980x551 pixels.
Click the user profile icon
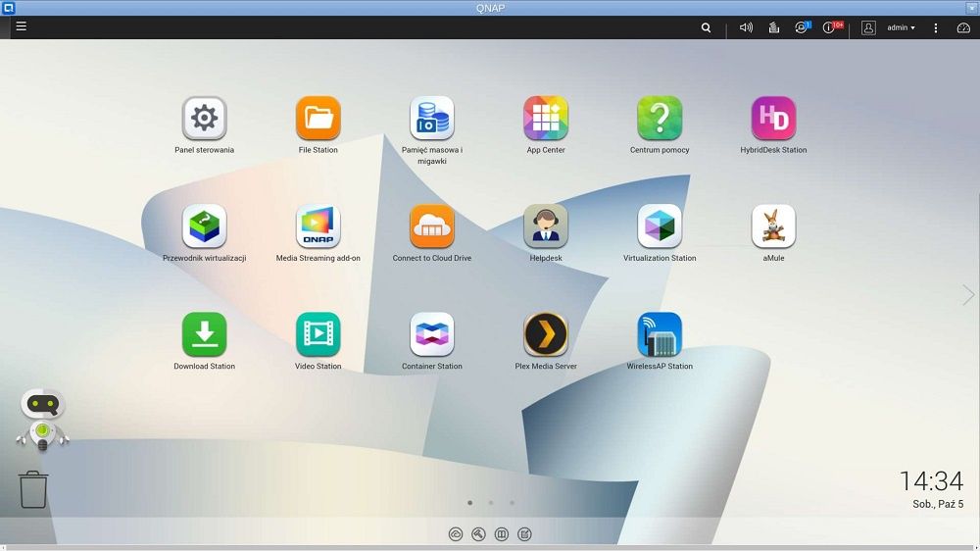point(868,27)
